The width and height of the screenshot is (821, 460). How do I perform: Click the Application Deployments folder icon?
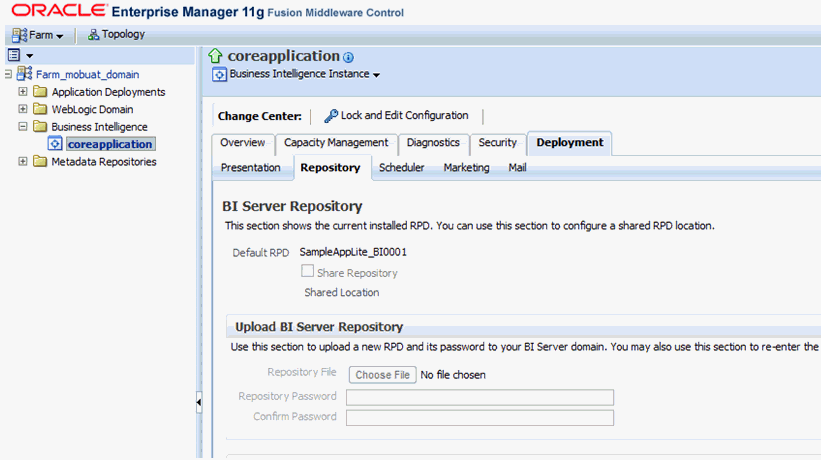[40, 92]
